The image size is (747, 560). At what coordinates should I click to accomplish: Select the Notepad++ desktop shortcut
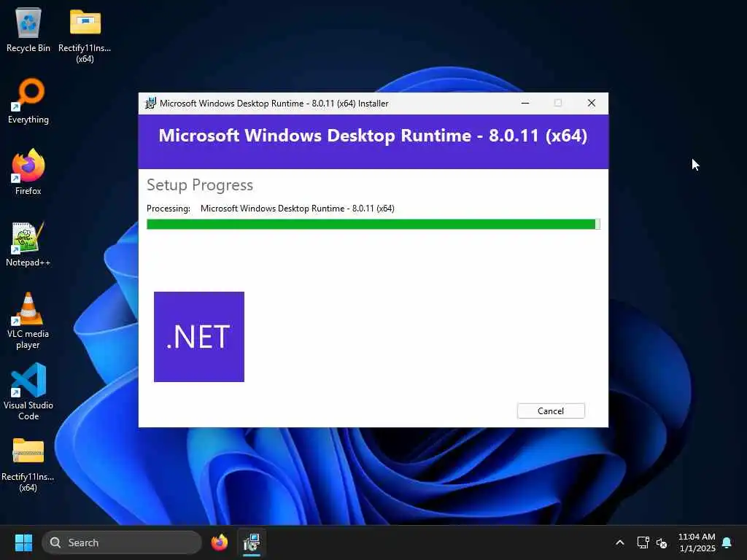point(28,244)
